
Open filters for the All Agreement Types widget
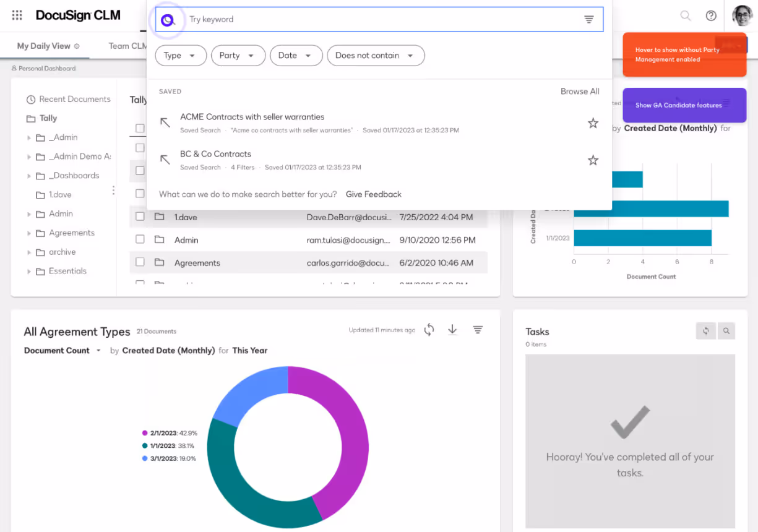click(477, 330)
